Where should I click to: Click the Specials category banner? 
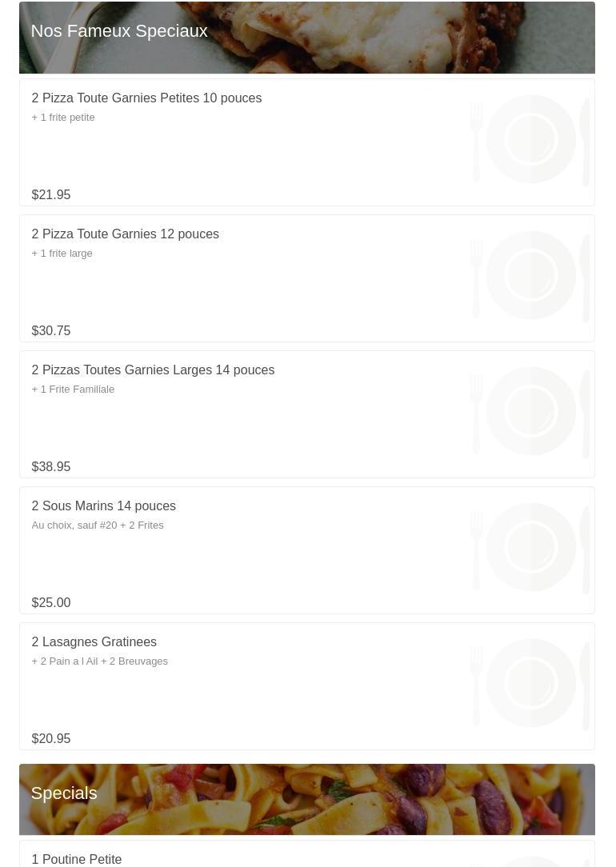[307, 799]
